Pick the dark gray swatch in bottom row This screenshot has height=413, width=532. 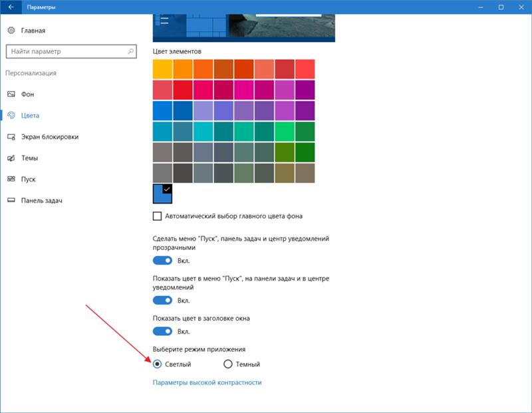tap(183, 173)
